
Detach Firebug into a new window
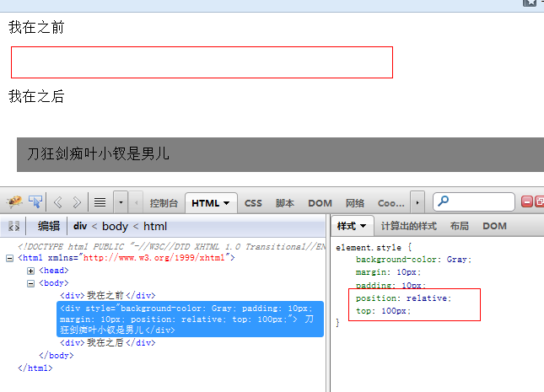click(x=540, y=201)
